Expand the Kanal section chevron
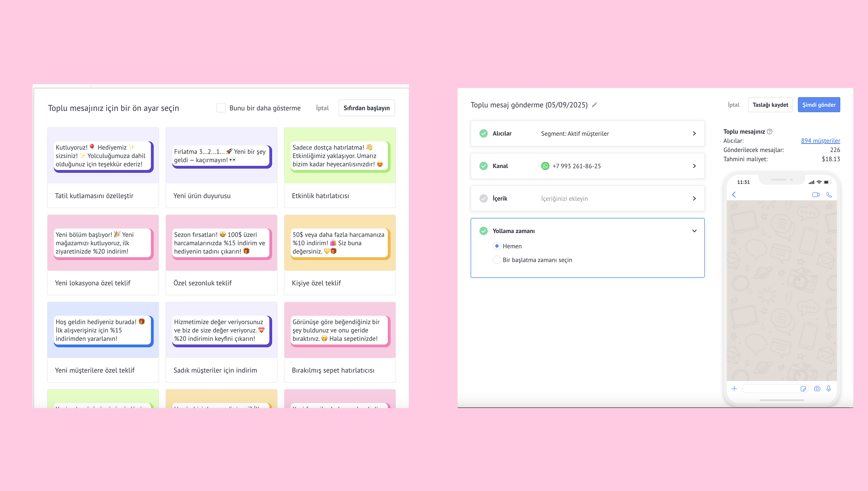The height and width of the screenshot is (491, 868). 694,166
